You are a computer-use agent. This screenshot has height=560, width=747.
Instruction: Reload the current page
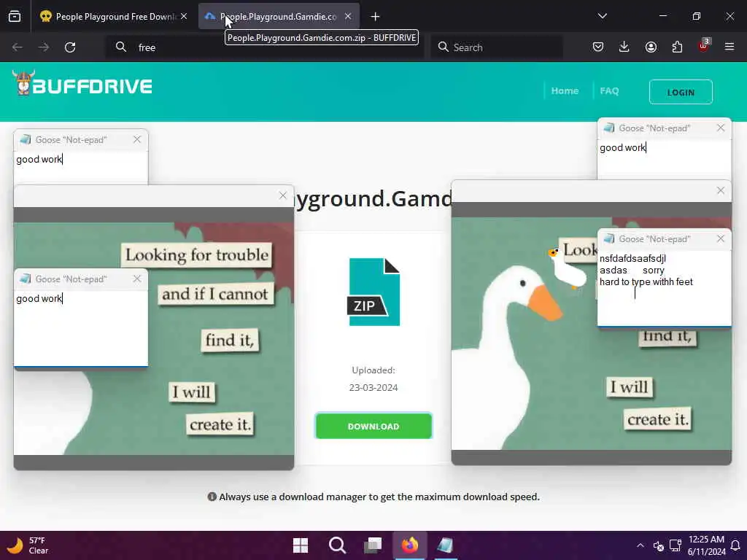(x=70, y=47)
